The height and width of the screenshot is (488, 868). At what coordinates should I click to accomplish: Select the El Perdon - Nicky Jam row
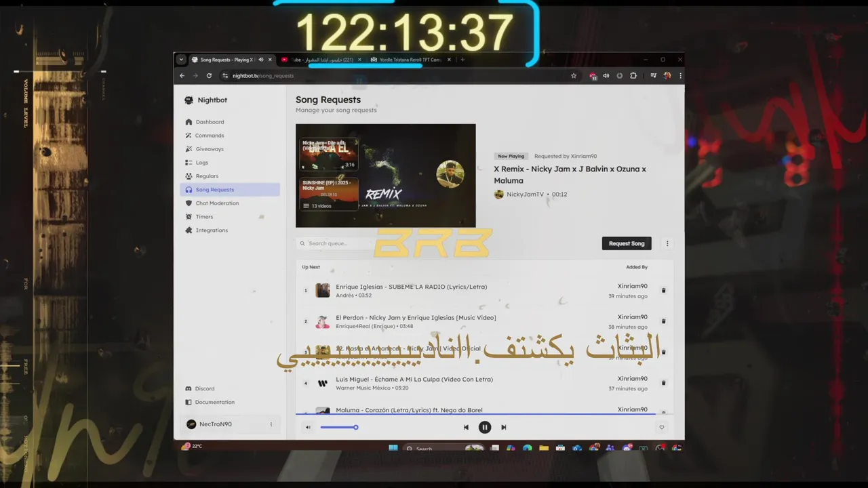click(485, 321)
